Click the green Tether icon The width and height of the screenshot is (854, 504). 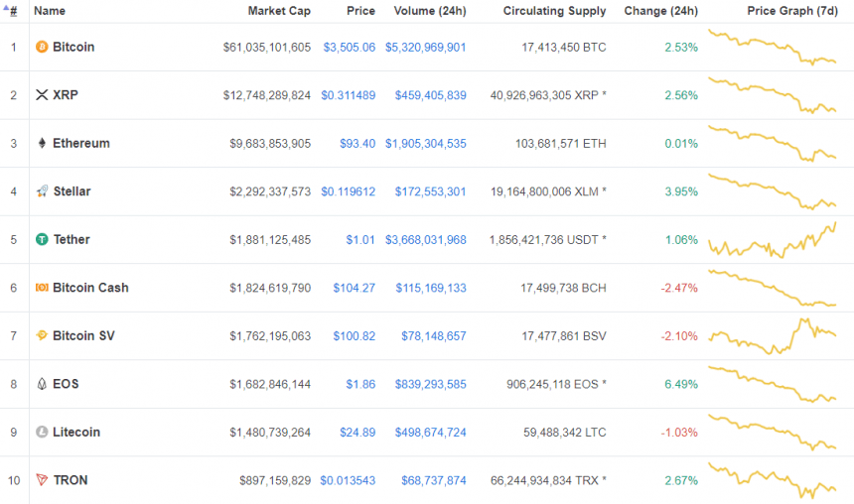[x=42, y=239]
